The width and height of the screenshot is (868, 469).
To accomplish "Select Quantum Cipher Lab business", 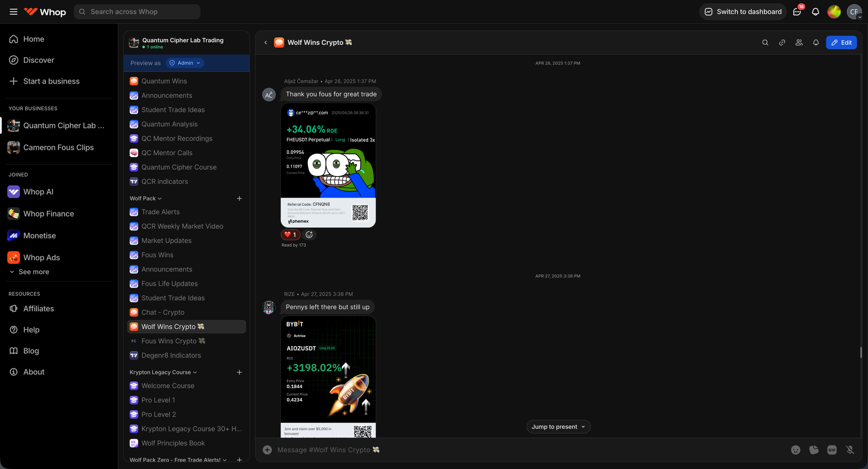I will 59,126.
